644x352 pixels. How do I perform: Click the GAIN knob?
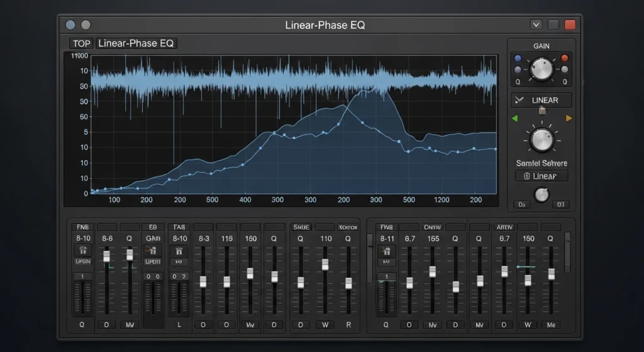click(x=541, y=69)
